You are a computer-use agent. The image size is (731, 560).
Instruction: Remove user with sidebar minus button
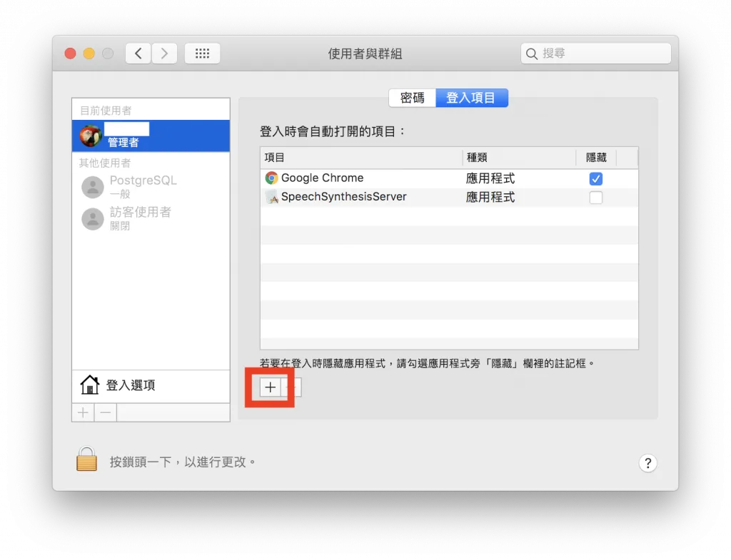pyautogui.click(x=106, y=413)
